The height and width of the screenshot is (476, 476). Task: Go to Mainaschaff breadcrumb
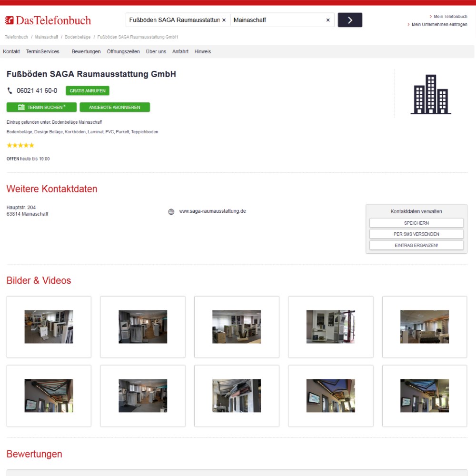click(47, 37)
